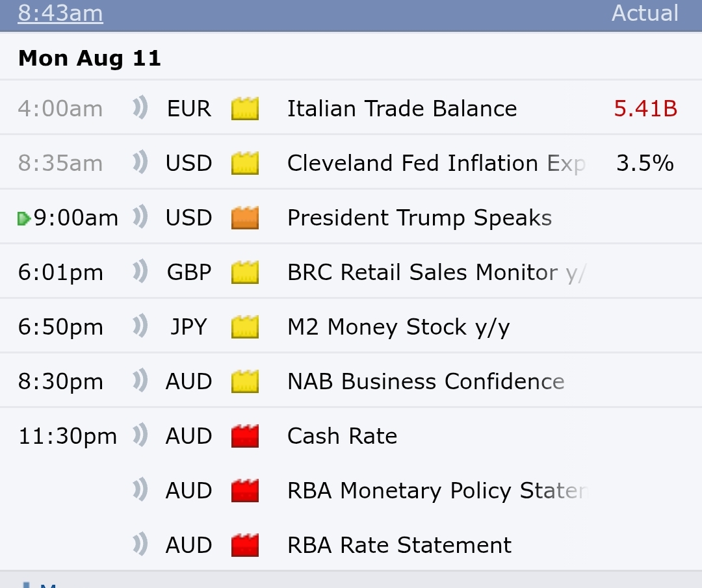Click the red impact icon beside Cash Rate

[x=245, y=436]
